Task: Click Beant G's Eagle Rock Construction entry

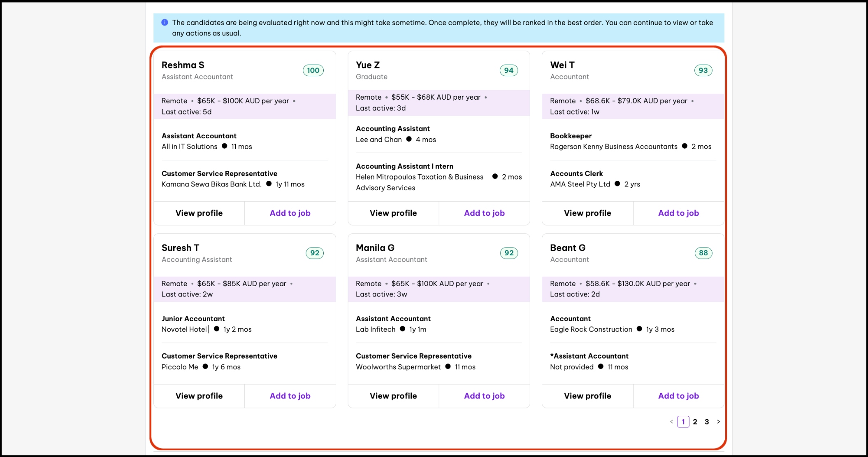Action: click(591, 329)
